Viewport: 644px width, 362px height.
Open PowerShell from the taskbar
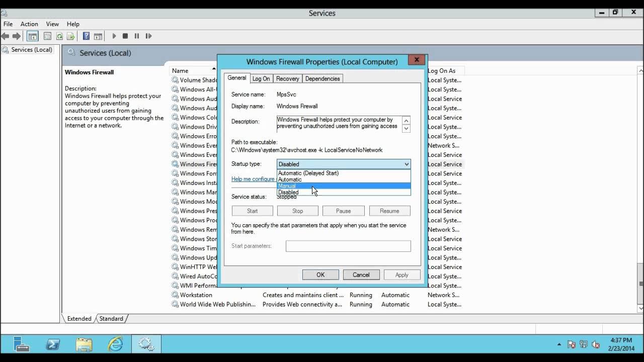tap(52, 344)
